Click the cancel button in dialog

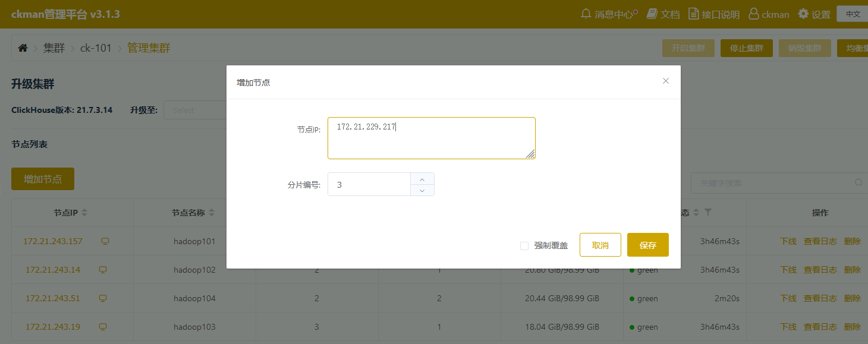(x=600, y=245)
